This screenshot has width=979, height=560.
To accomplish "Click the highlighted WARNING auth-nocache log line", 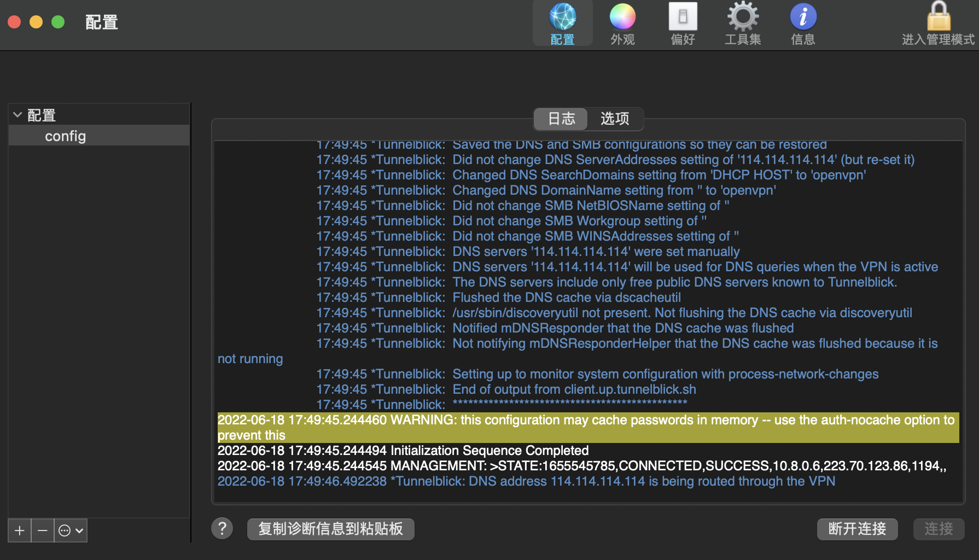I will [588, 428].
